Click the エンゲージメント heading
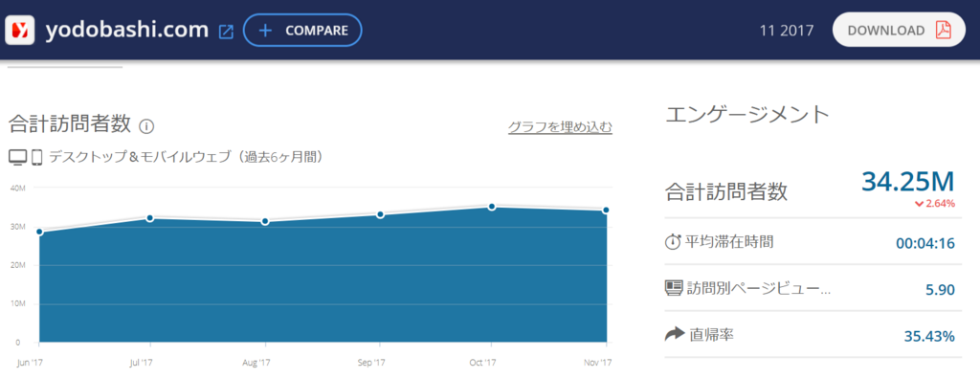The height and width of the screenshot is (378, 980). [747, 115]
